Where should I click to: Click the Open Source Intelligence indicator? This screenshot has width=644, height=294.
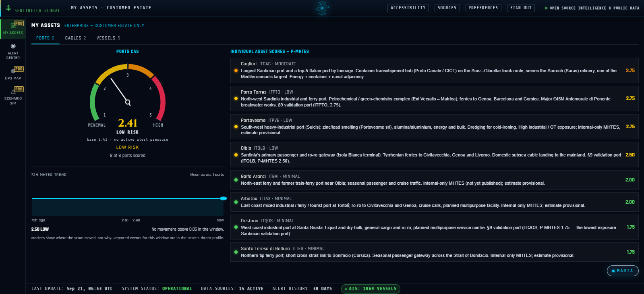coord(592,8)
